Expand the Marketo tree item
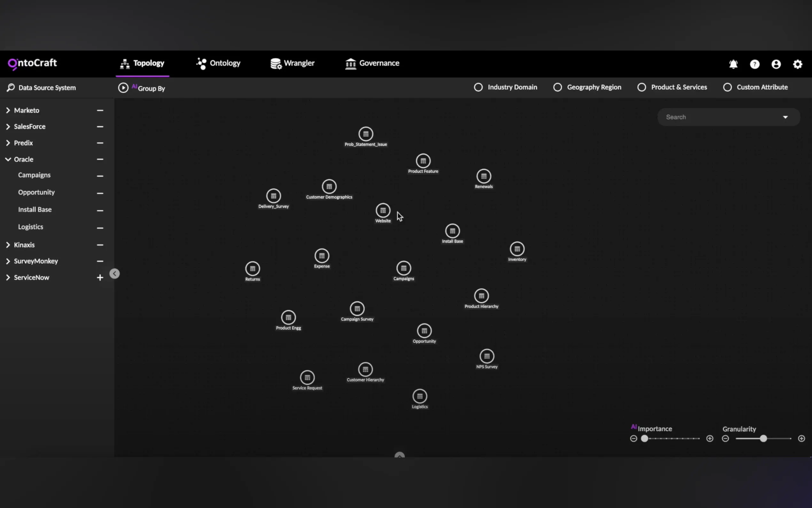This screenshot has height=508, width=812. 8,110
